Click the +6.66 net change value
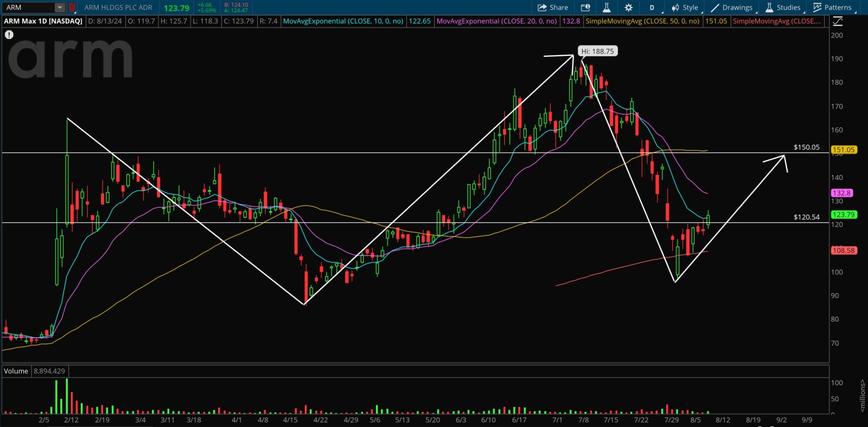This screenshot has width=868, height=427. click(205, 5)
